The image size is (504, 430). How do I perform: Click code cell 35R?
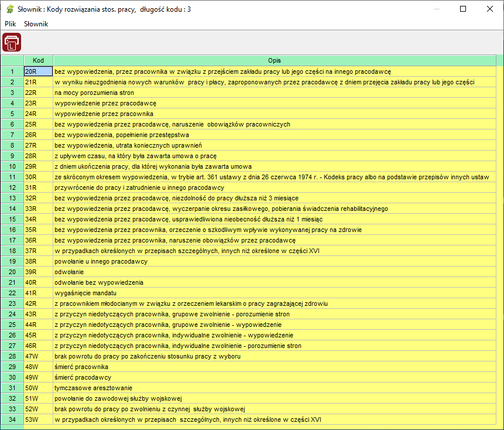coord(38,230)
